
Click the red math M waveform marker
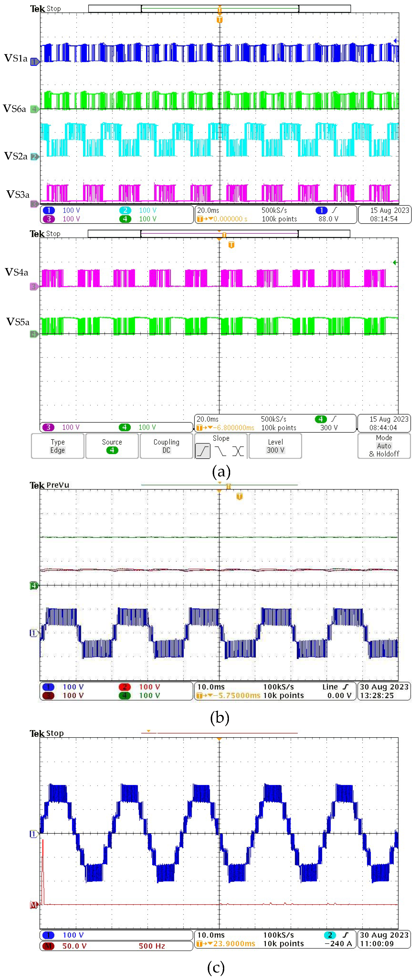click(x=34, y=905)
